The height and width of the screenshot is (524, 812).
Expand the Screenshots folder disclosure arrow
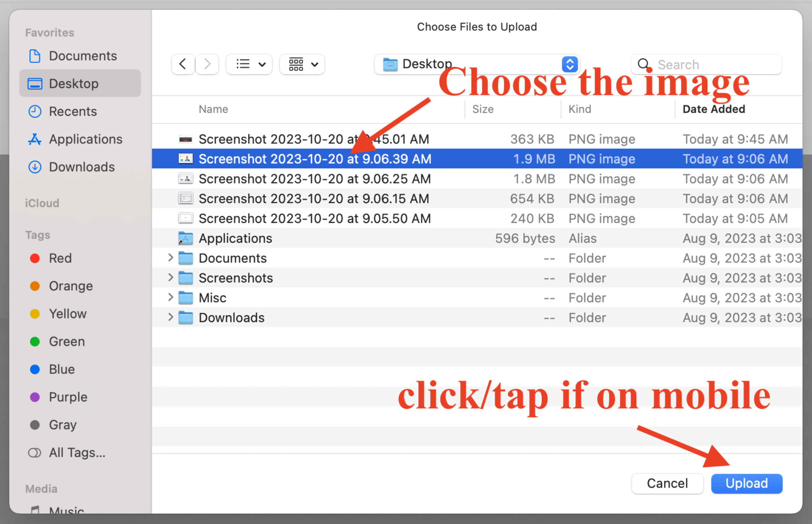[x=171, y=278]
